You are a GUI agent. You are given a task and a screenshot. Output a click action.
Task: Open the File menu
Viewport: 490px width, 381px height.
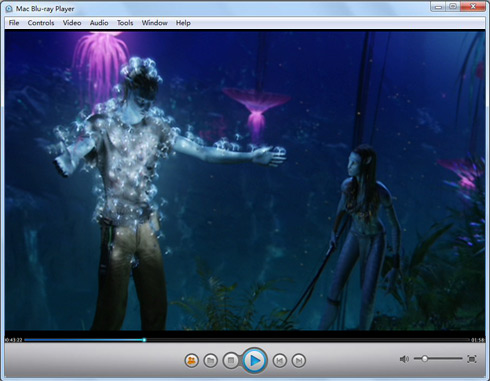[x=14, y=23]
